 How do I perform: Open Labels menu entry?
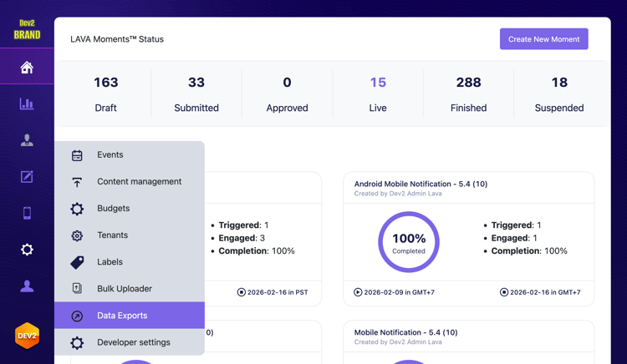pos(130,262)
